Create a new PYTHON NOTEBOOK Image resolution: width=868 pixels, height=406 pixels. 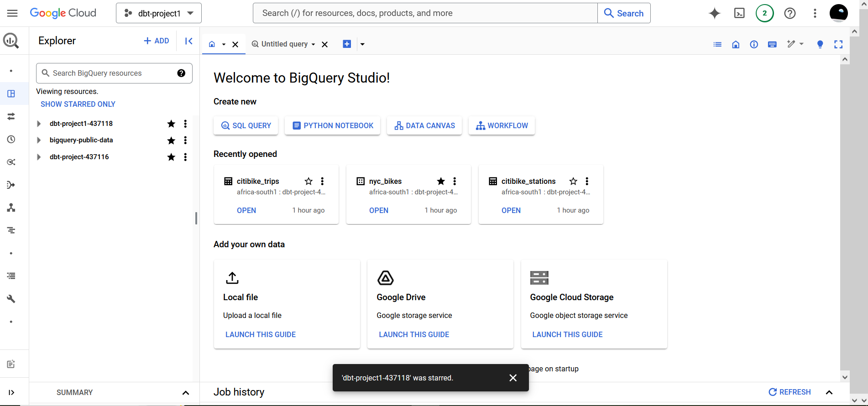tap(333, 125)
